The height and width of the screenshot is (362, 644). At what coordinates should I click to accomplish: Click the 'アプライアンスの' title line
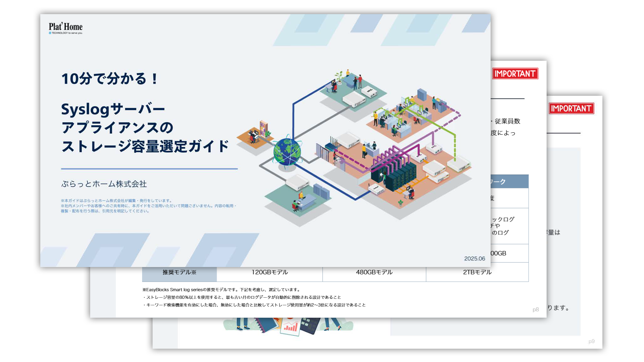pyautogui.click(x=117, y=128)
